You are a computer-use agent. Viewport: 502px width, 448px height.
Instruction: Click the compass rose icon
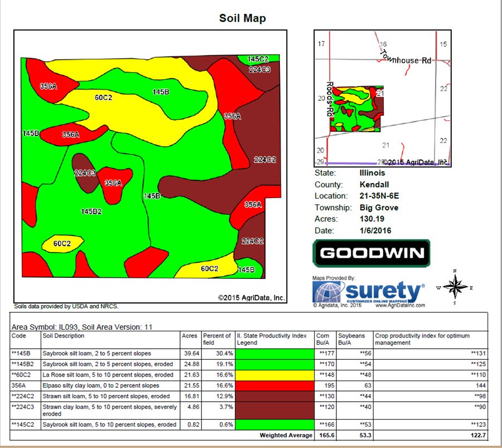(456, 287)
